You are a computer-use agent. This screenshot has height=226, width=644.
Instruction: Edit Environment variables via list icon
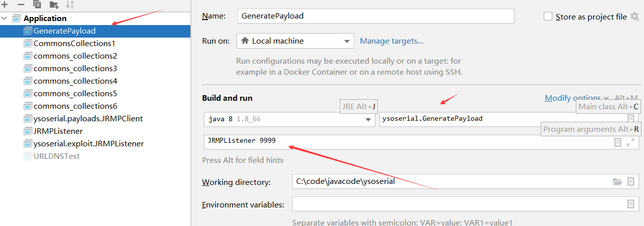tap(630, 204)
